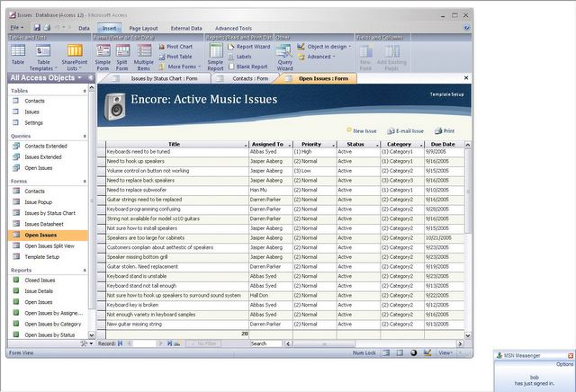Image resolution: width=576 pixels, height=392 pixels.
Task: Open the Query Wizard
Action: (x=284, y=58)
